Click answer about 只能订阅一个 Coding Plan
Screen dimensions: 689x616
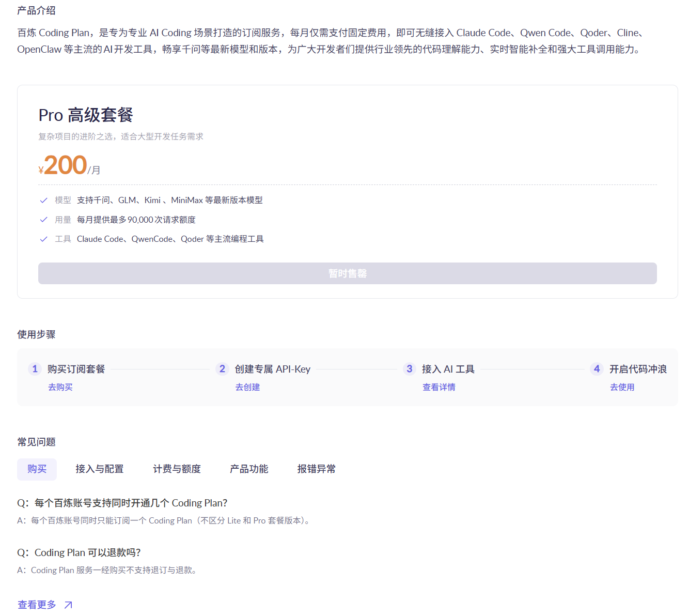164,521
